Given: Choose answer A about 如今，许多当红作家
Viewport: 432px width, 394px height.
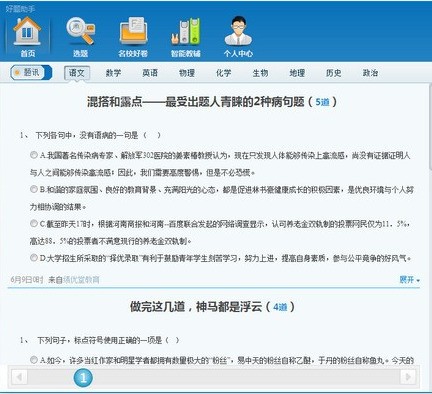Looking at the screenshot, I should 34,360.
